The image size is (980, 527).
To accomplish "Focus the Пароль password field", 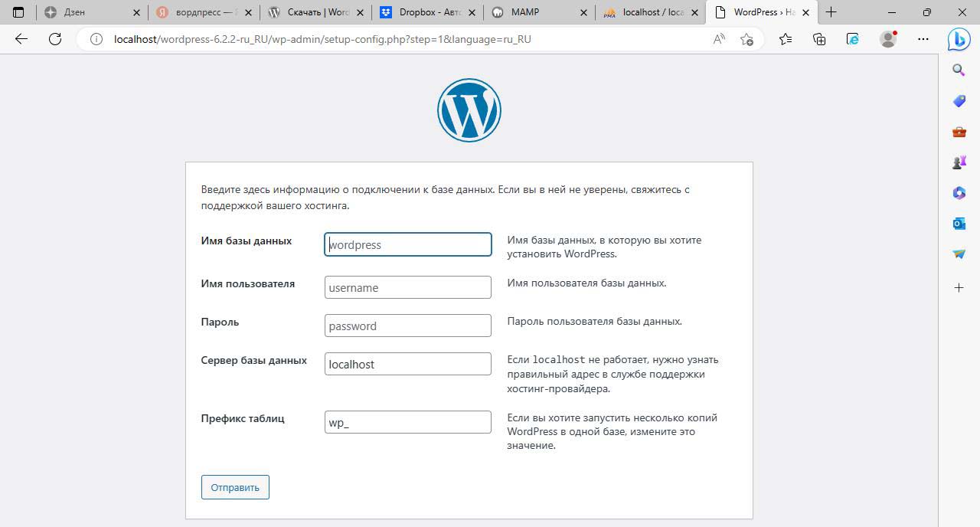I will (407, 326).
